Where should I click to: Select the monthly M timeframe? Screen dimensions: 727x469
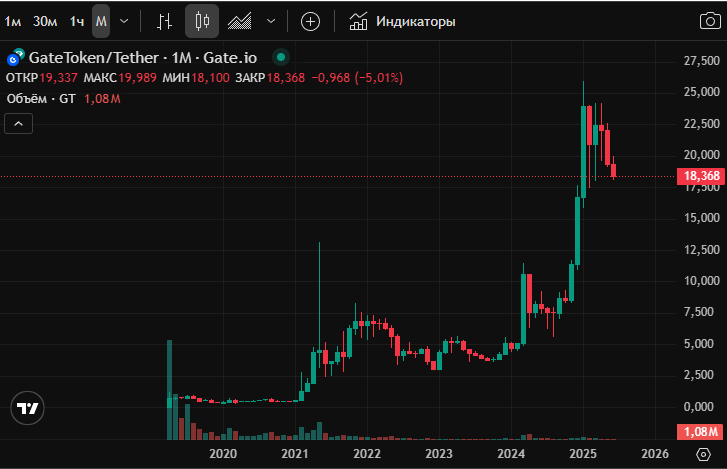(101, 21)
